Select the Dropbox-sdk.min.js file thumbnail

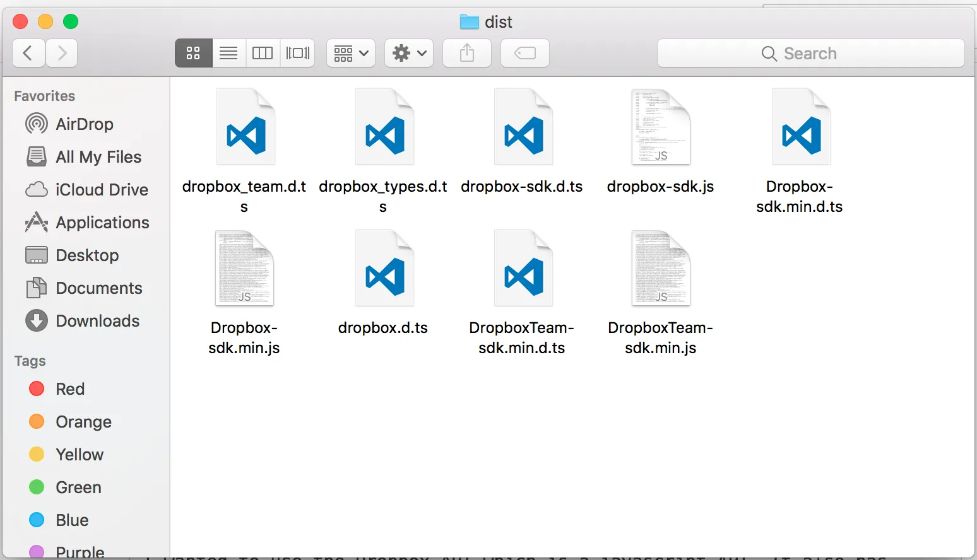pos(245,268)
